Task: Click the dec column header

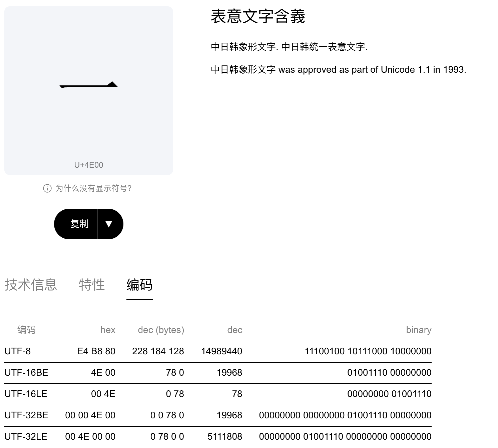Action: (235, 330)
